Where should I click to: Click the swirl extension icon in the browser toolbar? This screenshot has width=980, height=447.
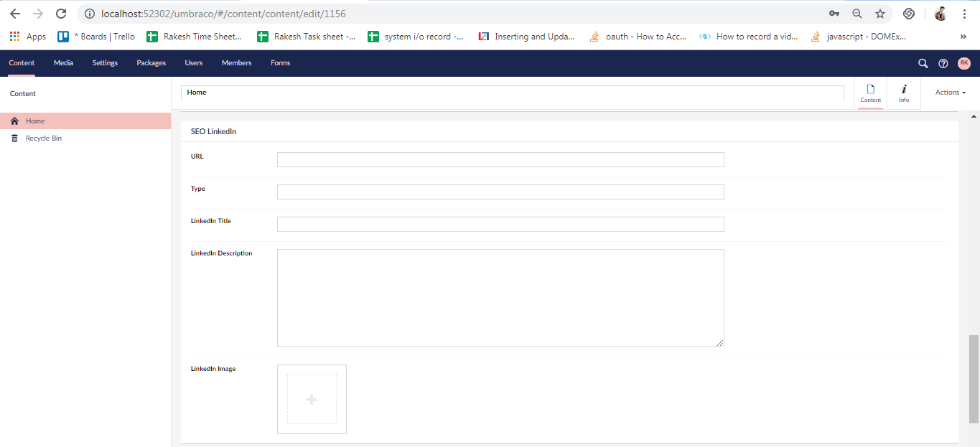pyautogui.click(x=908, y=14)
